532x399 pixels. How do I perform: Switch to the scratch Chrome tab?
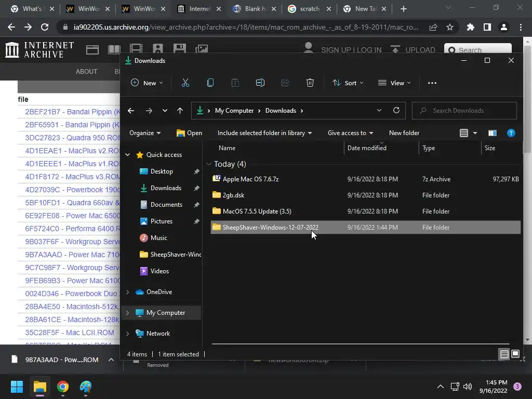pyautogui.click(x=309, y=9)
